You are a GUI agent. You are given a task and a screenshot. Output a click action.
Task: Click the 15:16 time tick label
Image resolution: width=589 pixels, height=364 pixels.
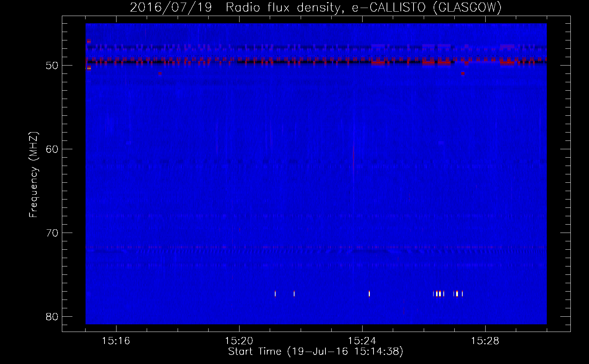click(116, 341)
